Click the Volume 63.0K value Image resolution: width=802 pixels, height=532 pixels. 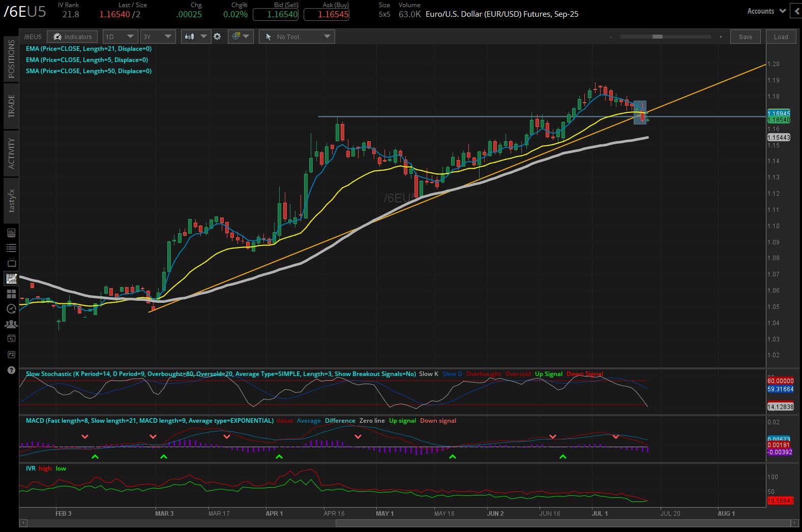point(409,14)
